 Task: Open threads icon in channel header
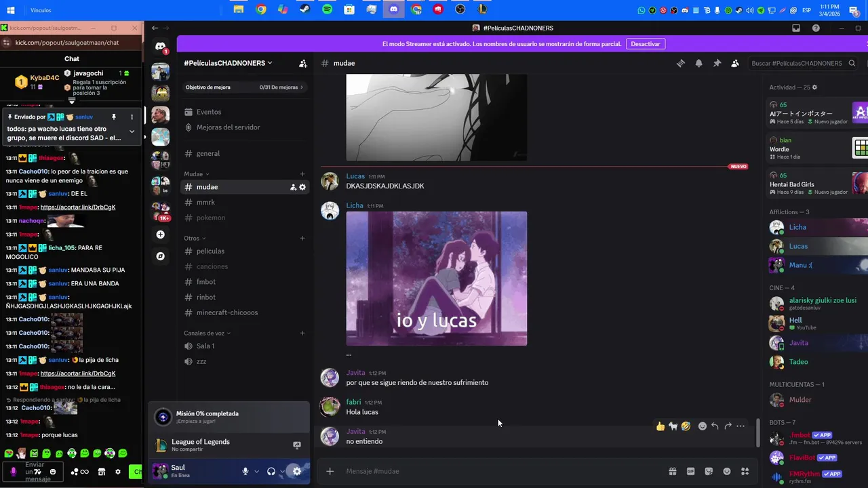pyautogui.click(x=681, y=63)
